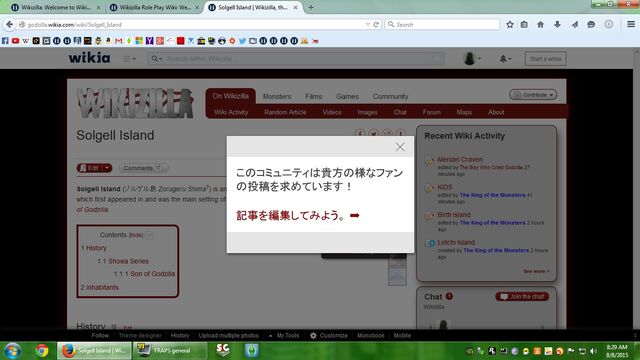Go back using browser back arrow

tap(9, 24)
